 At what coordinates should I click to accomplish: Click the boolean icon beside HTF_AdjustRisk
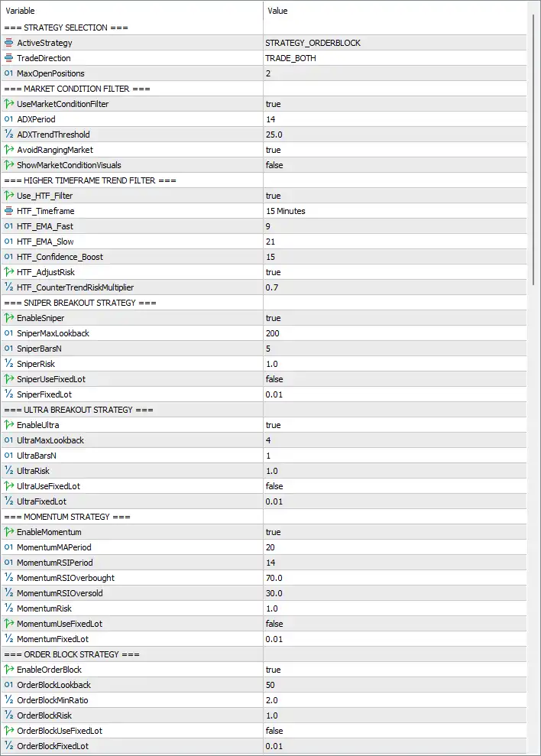pyautogui.click(x=8, y=272)
